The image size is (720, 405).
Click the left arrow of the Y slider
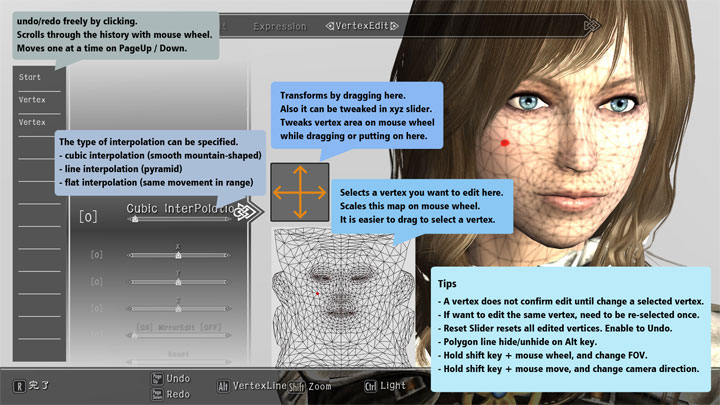click(130, 282)
